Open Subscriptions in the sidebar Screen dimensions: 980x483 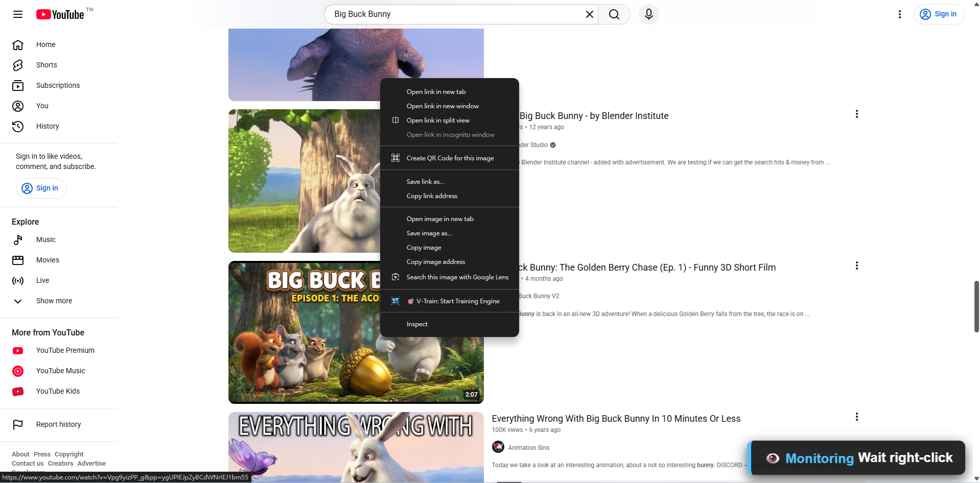pyautogui.click(x=59, y=85)
